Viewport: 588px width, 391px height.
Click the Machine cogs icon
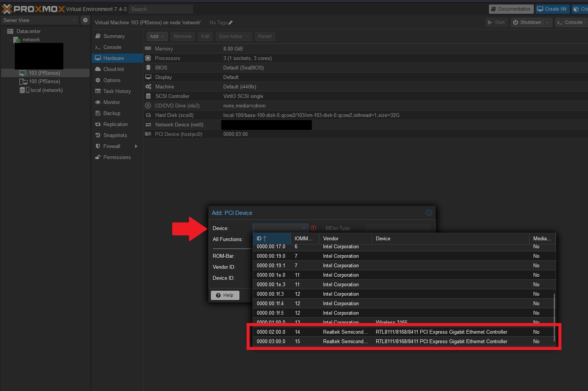[x=148, y=87]
